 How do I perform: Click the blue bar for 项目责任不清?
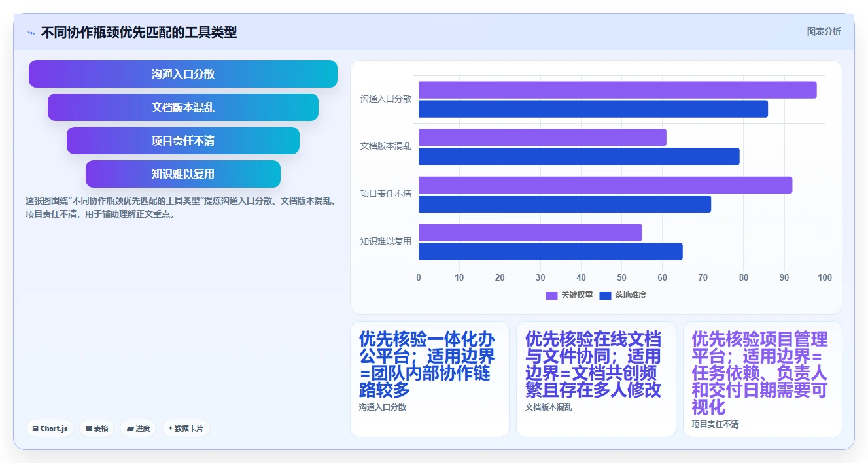[x=564, y=204]
